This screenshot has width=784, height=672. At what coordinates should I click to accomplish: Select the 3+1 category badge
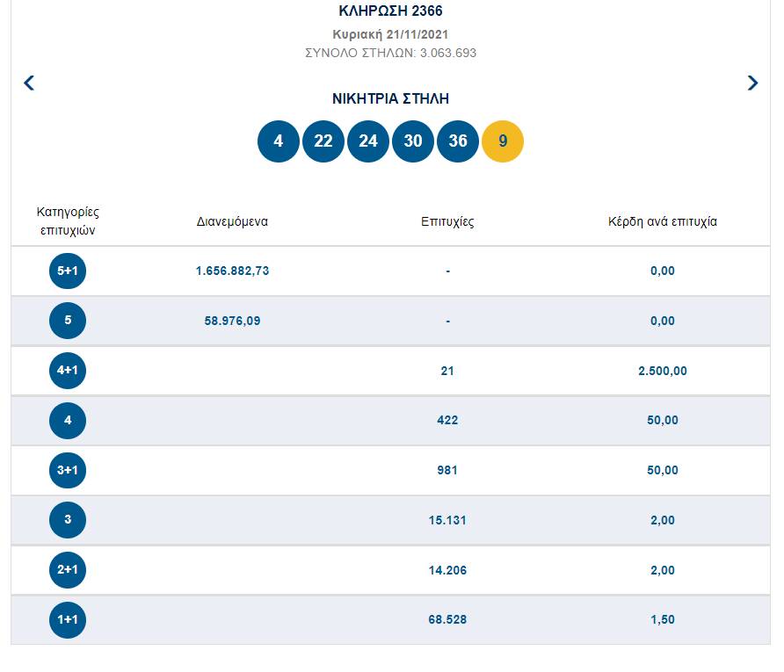tap(68, 470)
